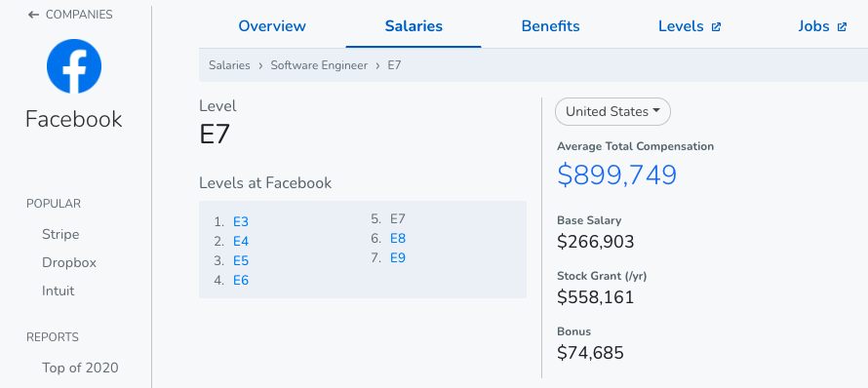The image size is (868, 388).
Task: Select Intuit in the sidebar
Action: click(59, 291)
